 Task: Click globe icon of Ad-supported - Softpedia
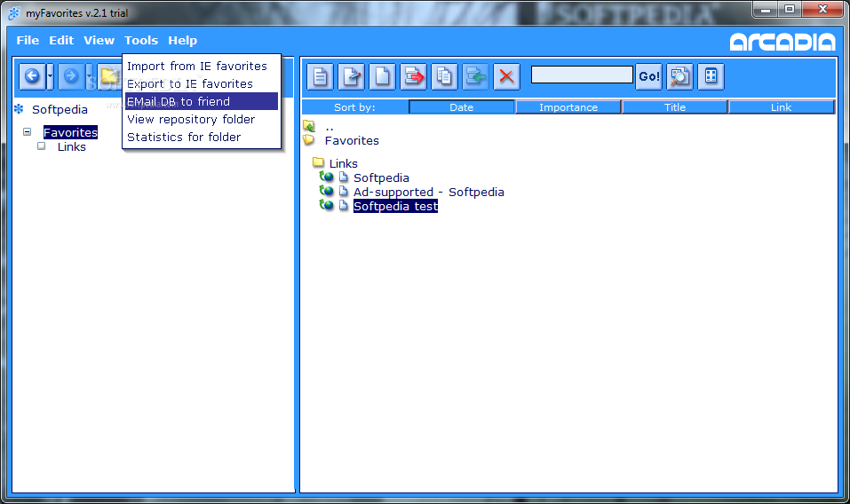[x=326, y=191]
